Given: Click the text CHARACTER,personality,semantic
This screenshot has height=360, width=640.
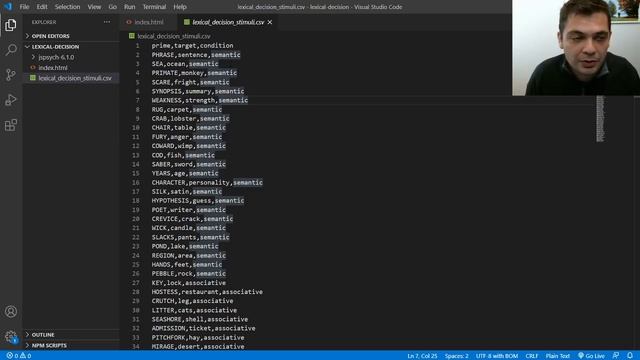Looking at the screenshot, I should (x=207, y=182).
